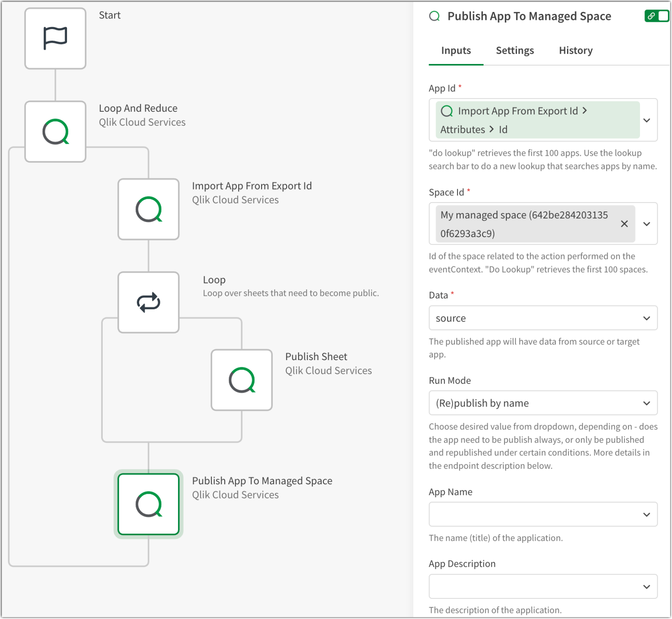The height and width of the screenshot is (619, 672).
Task: Click the link icon next to the toggle
Action: (x=651, y=16)
